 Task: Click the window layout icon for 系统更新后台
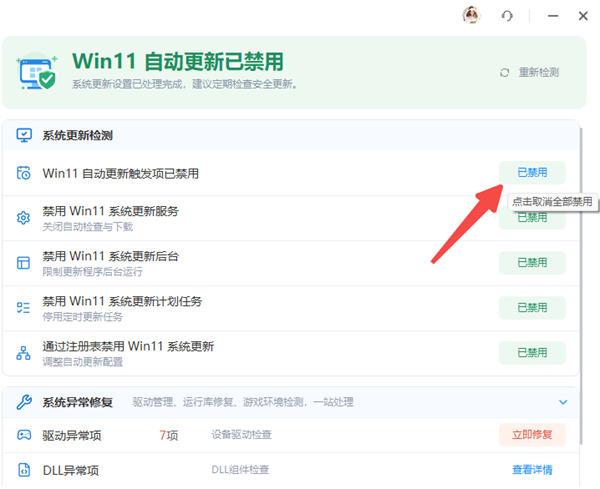point(23,263)
